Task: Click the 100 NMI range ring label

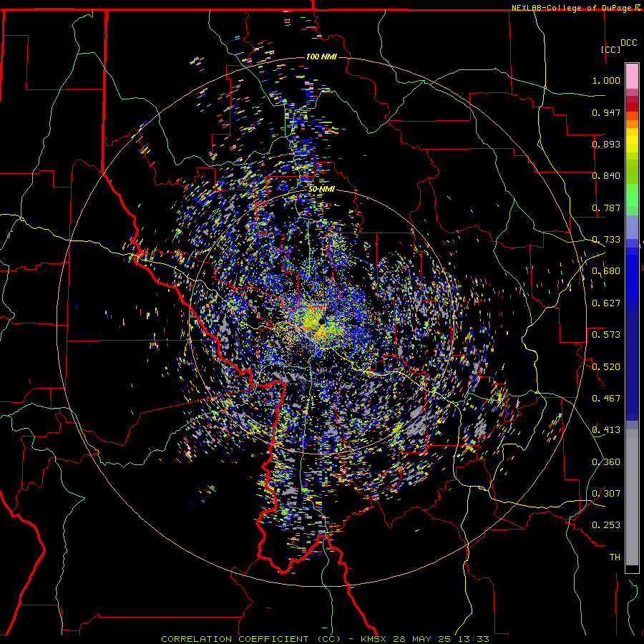Action: [x=321, y=57]
